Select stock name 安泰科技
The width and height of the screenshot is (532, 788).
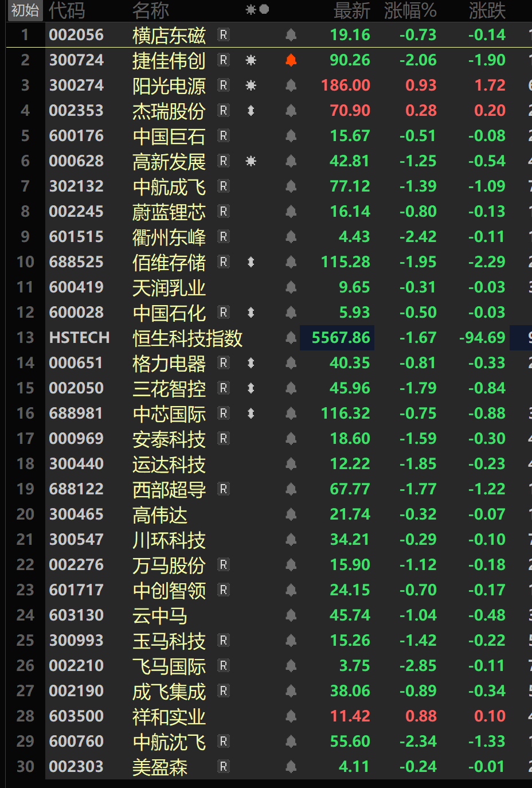(169, 439)
